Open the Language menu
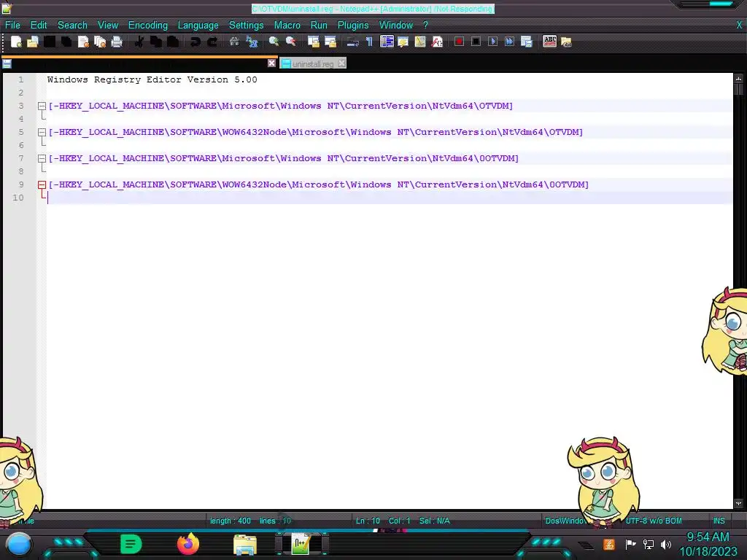 [x=198, y=26]
